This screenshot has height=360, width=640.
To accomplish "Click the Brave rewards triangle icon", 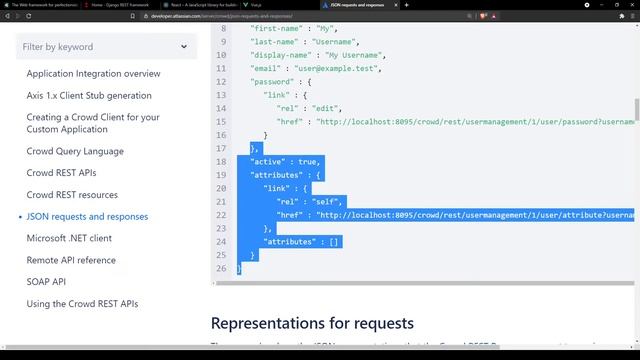I will (x=494, y=16).
